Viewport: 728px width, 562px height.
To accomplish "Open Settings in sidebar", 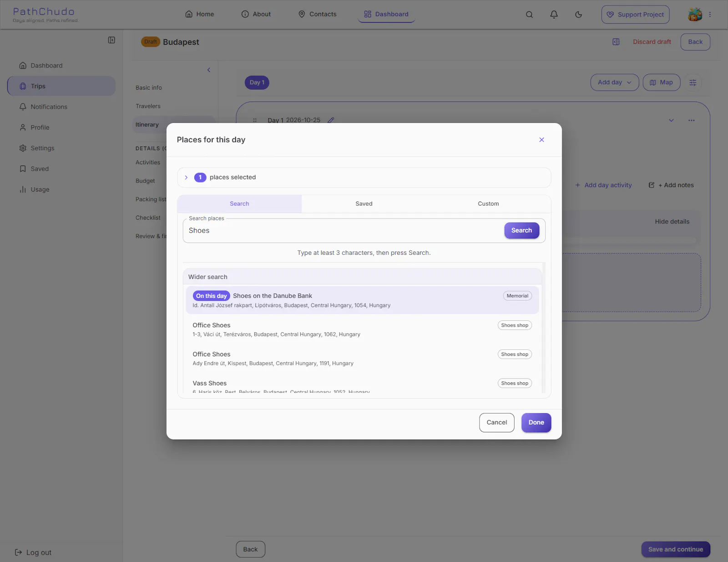I will tap(61, 148).
